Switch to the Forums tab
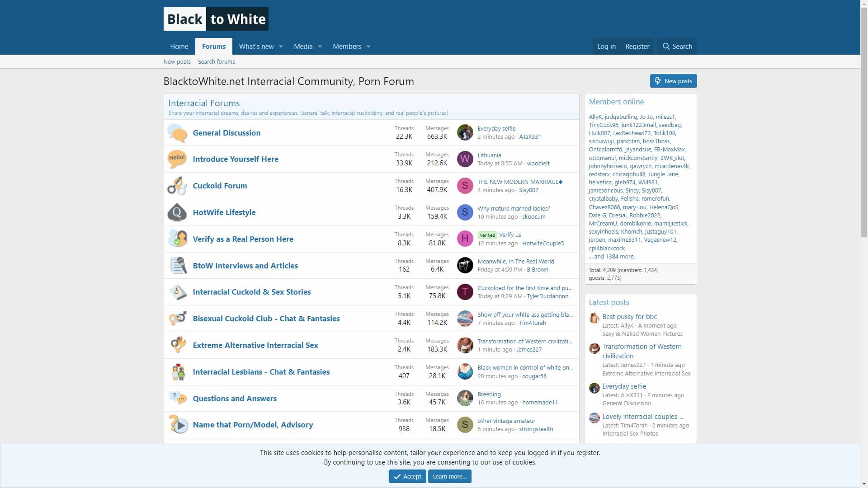Viewport: 868px width, 488px height. [x=213, y=46]
